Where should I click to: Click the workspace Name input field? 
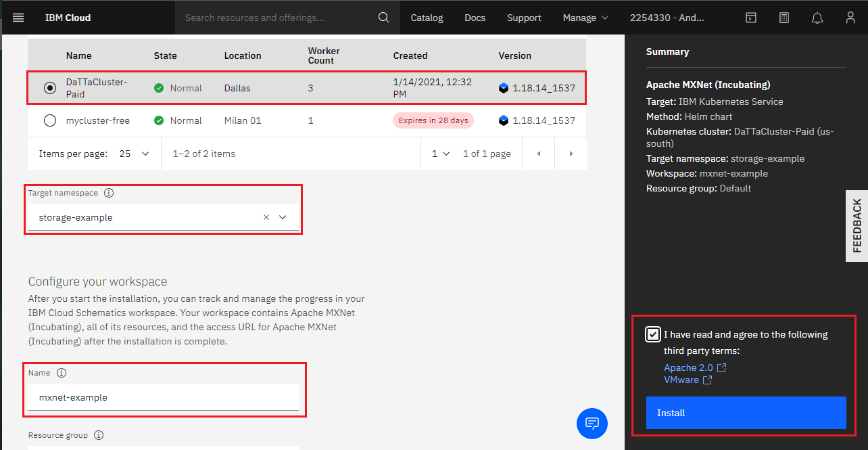[x=164, y=397]
